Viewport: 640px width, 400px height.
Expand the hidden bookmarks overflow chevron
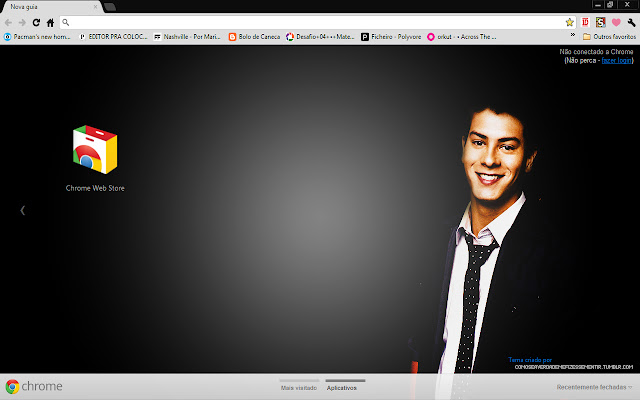571,36
